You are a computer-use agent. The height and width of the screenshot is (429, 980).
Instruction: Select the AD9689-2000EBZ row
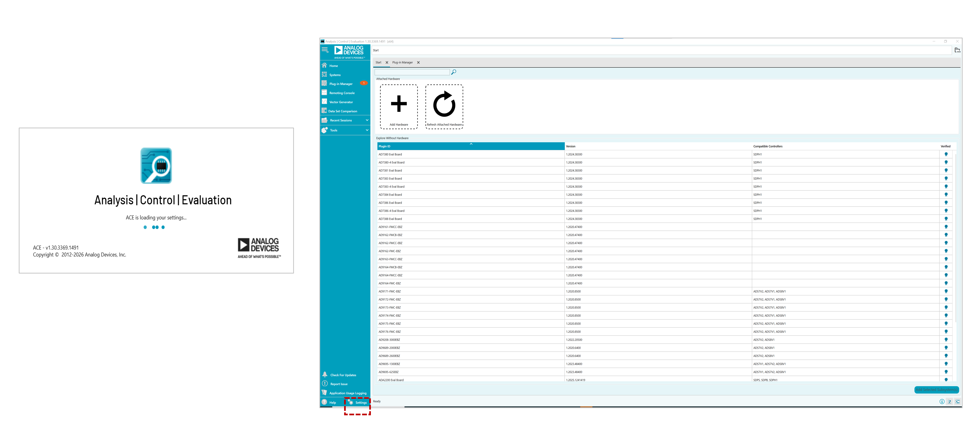pos(665,348)
